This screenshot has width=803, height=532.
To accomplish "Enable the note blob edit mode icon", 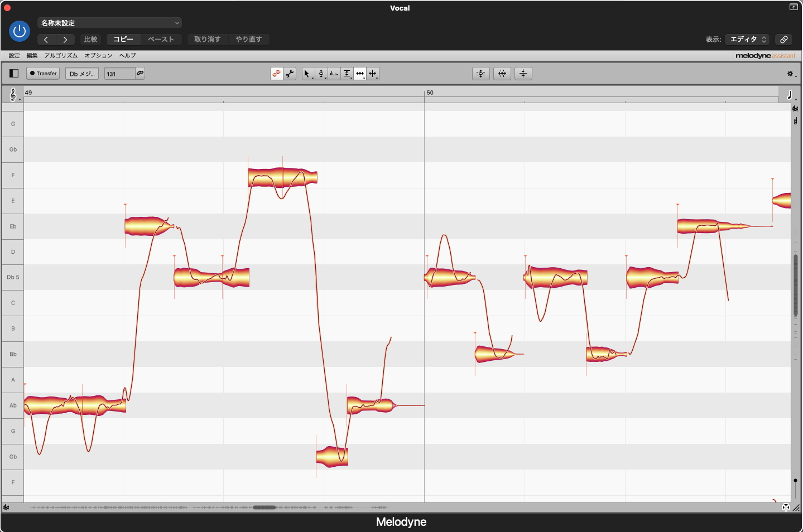I will pyautogui.click(x=276, y=74).
